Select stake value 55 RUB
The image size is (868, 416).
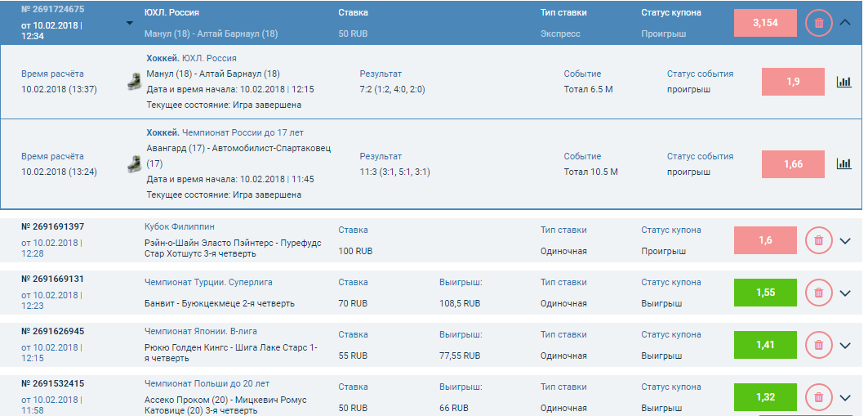tap(354, 356)
